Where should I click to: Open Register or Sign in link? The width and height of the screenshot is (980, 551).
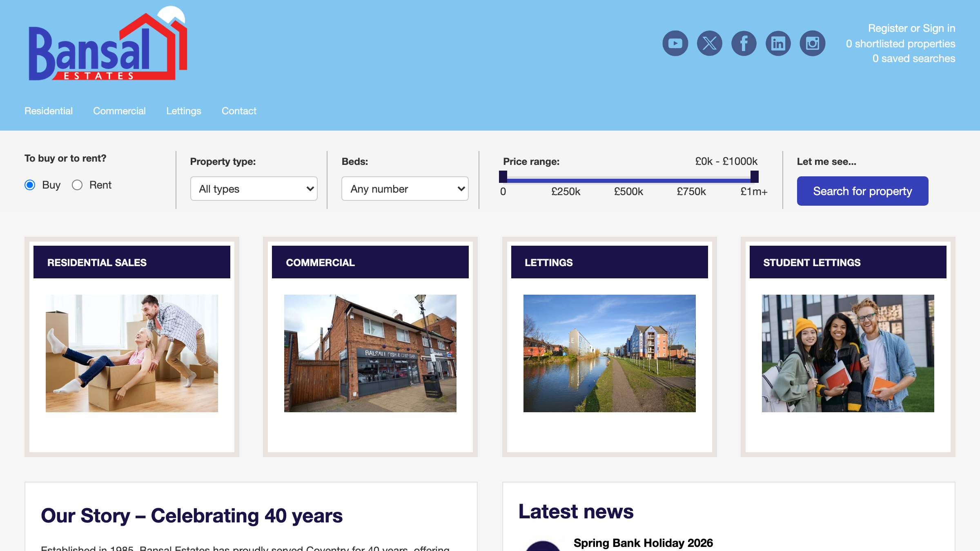point(911,28)
